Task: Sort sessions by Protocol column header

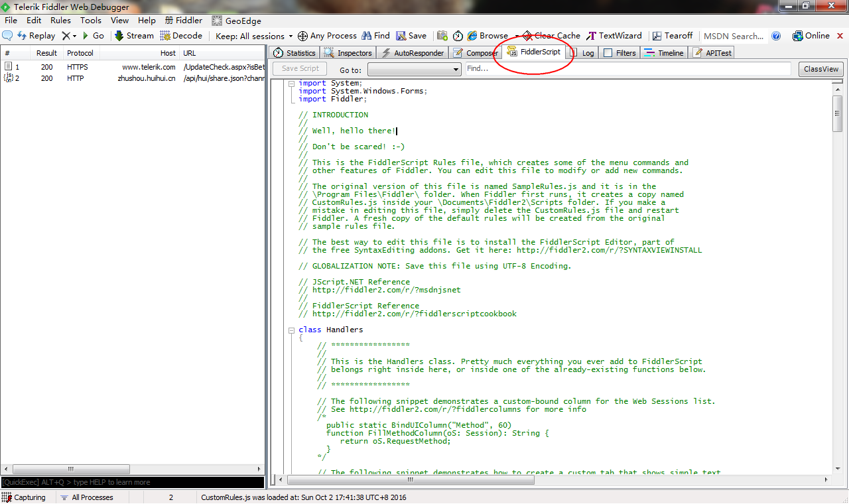Action: (80, 53)
